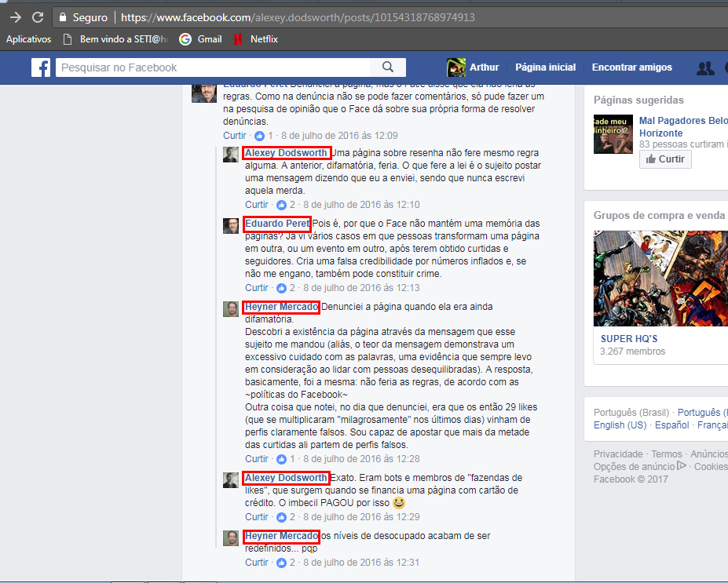Screen dimensions: 728x583
Task: Click the "Grupos de compra e venda" heading
Action: click(x=659, y=216)
